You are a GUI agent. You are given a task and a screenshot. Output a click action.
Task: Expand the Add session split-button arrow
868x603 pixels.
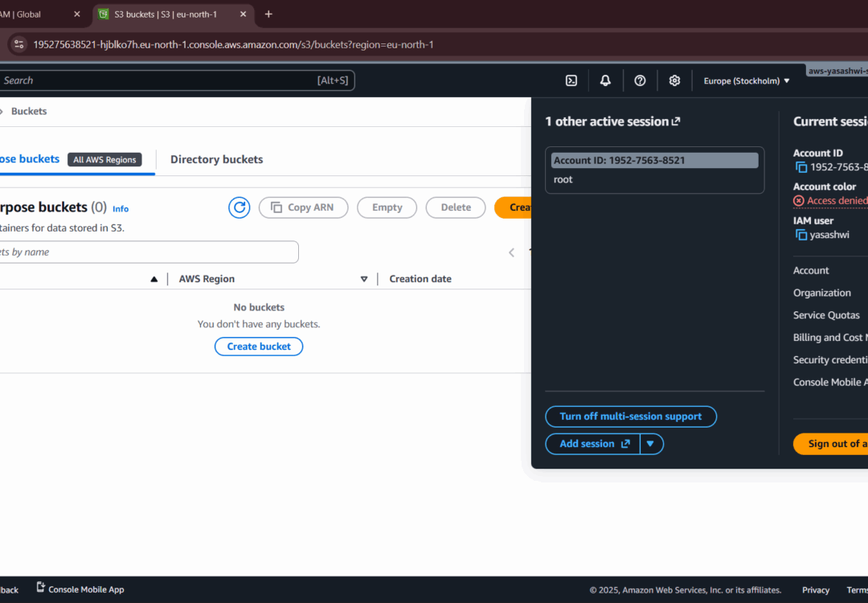tap(652, 443)
